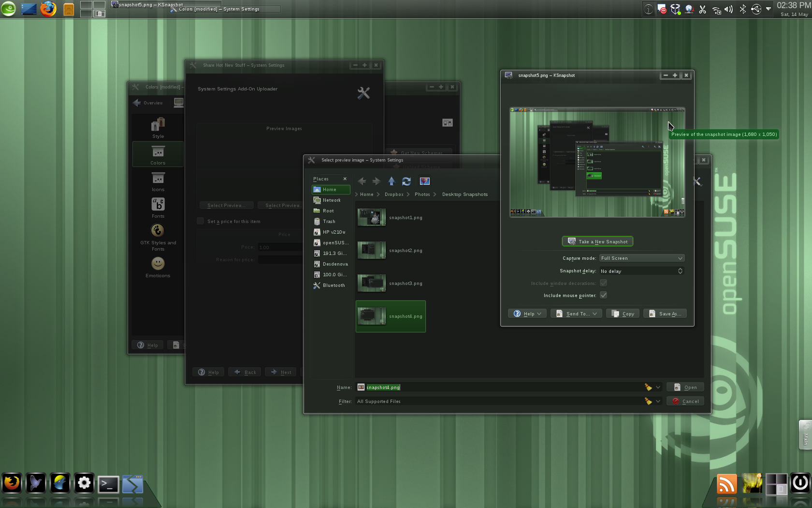Go to Photos in the breadcrumb path
The width and height of the screenshot is (812, 508).
point(422,194)
